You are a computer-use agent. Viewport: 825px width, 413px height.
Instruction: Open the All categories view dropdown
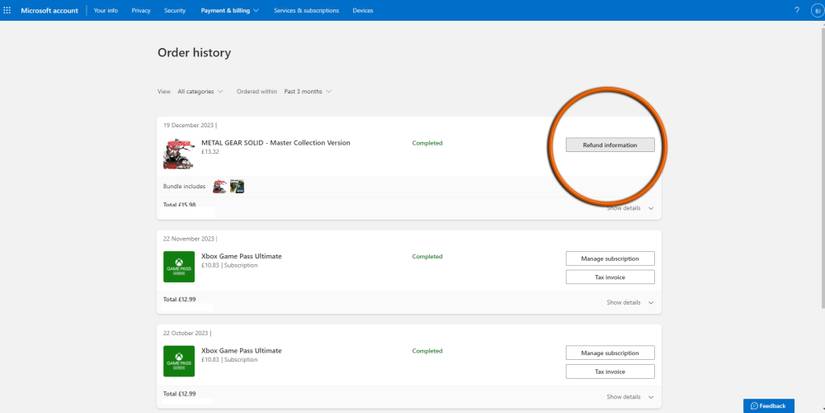[x=200, y=91]
